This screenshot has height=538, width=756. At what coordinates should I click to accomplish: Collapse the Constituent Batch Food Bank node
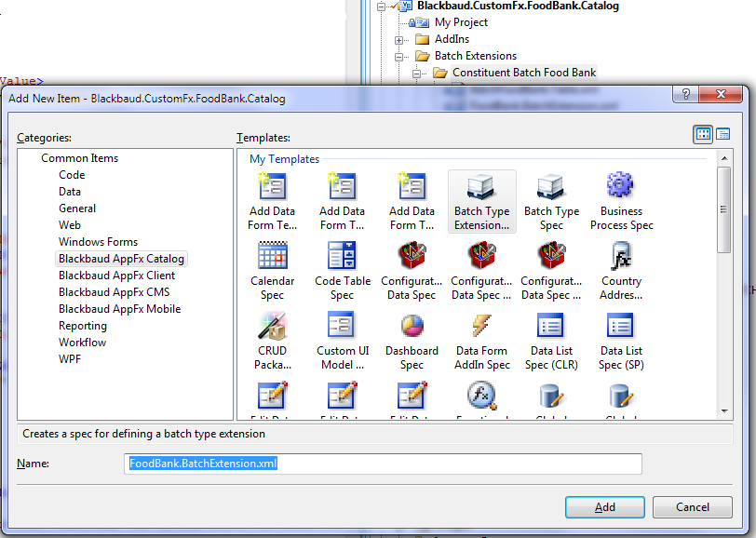point(416,74)
